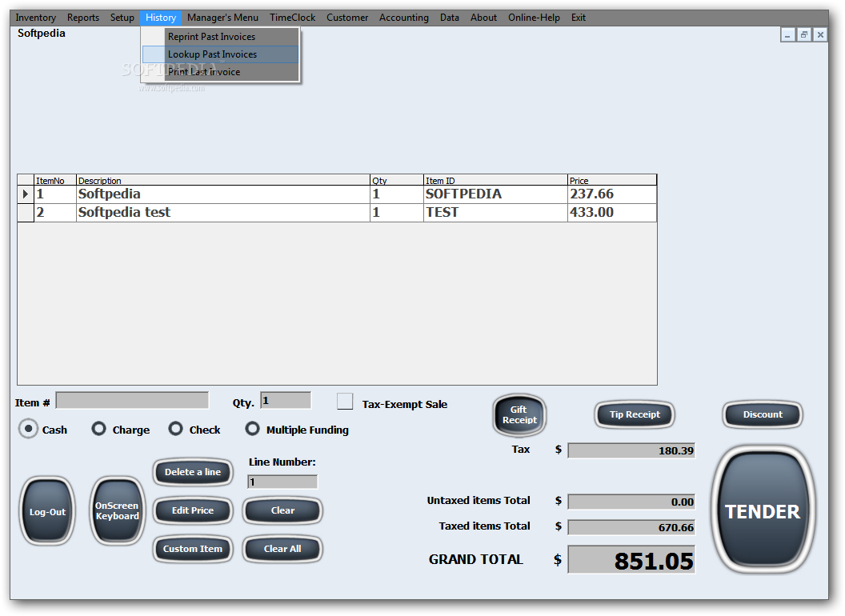
Task: Open the Reports menu
Action: pyautogui.click(x=83, y=18)
